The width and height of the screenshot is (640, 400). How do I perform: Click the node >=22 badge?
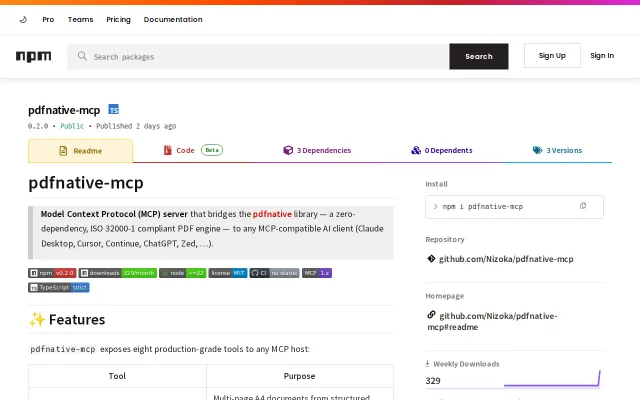[x=182, y=273]
